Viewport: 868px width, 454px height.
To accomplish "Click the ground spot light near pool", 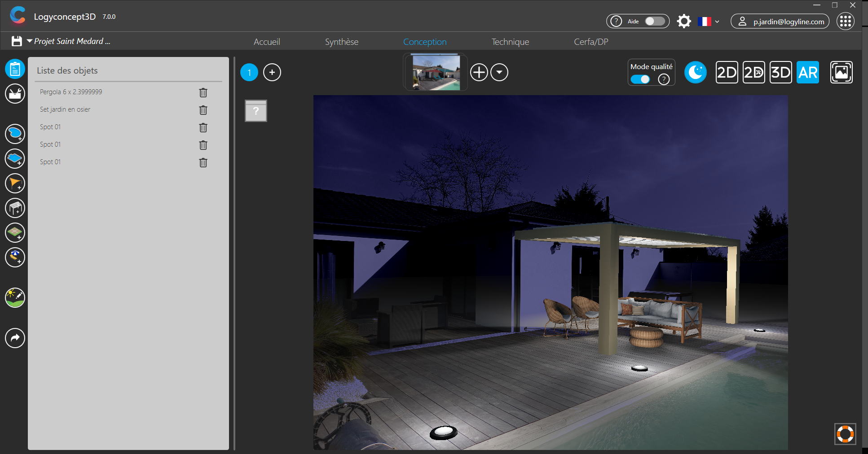I will 639,368.
